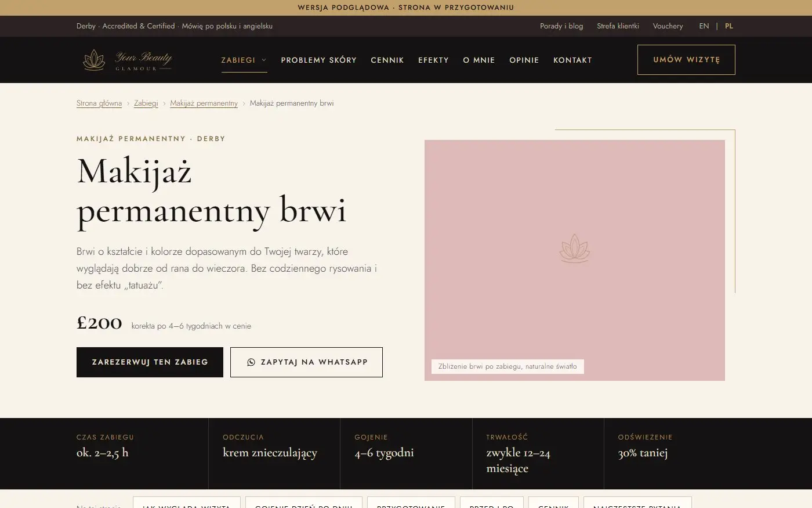Screen dimensions: 812x508
Task: Open the Porady i blog link
Action: click(561, 26)
